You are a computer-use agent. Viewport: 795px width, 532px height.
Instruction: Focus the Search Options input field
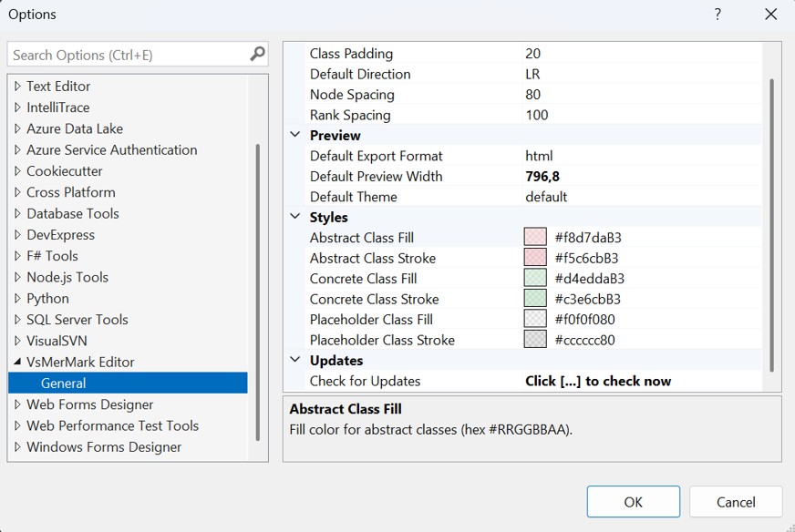(128, 55)
